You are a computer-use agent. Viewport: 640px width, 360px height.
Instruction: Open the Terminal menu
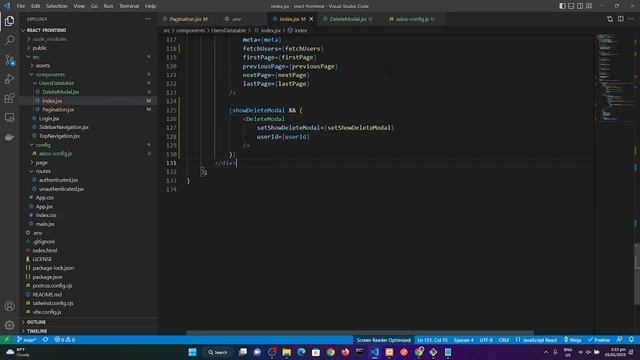[129, 6]
